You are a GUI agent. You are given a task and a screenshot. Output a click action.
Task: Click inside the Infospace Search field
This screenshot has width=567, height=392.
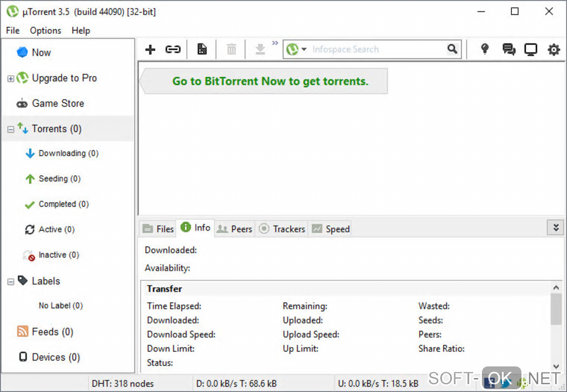pos(376,49)
